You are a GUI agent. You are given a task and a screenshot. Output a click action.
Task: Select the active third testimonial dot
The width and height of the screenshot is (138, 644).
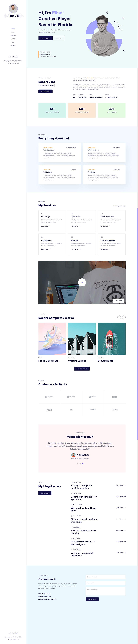click(x=83, y=464)
